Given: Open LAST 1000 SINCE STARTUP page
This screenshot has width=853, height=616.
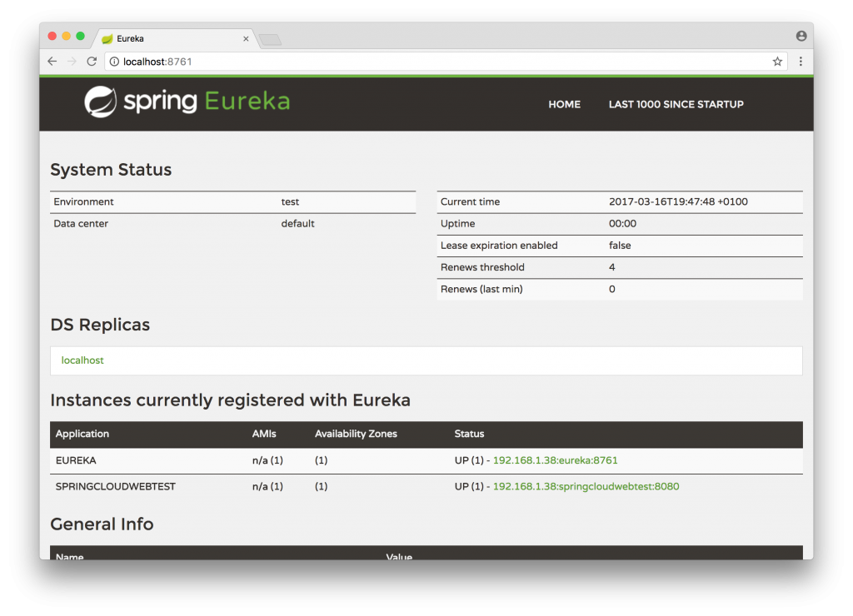Looking at the screenshot, I should coord(676,104).
